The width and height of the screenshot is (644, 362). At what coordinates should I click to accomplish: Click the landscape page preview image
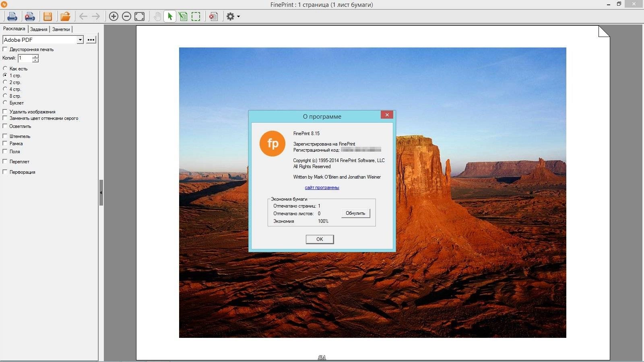pyautogui.click(x=372, y=192)
